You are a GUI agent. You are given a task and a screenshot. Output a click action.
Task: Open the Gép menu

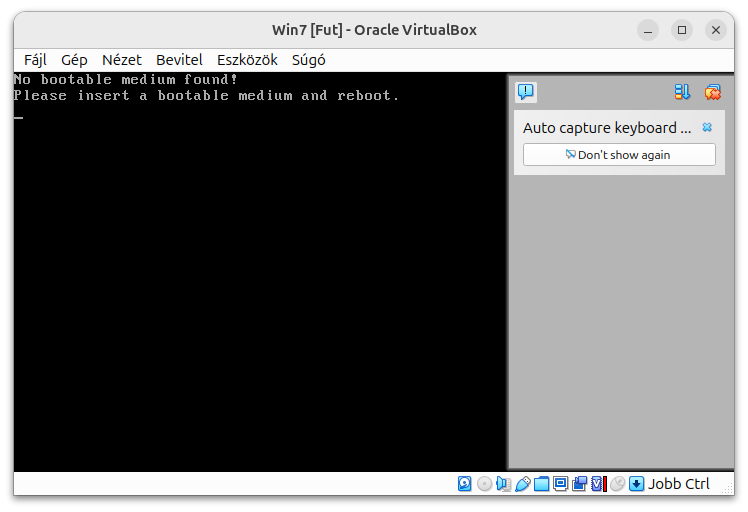click(74, 60)
